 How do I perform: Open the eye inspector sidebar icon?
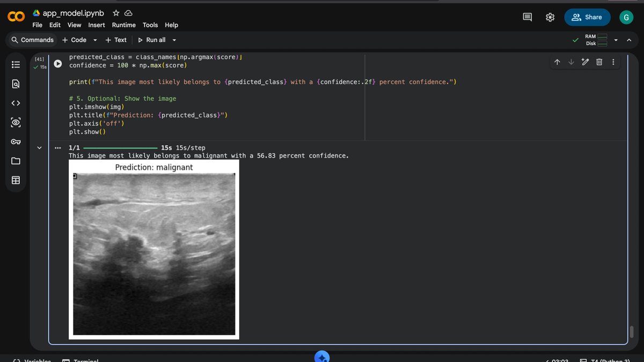click(16, 122)
